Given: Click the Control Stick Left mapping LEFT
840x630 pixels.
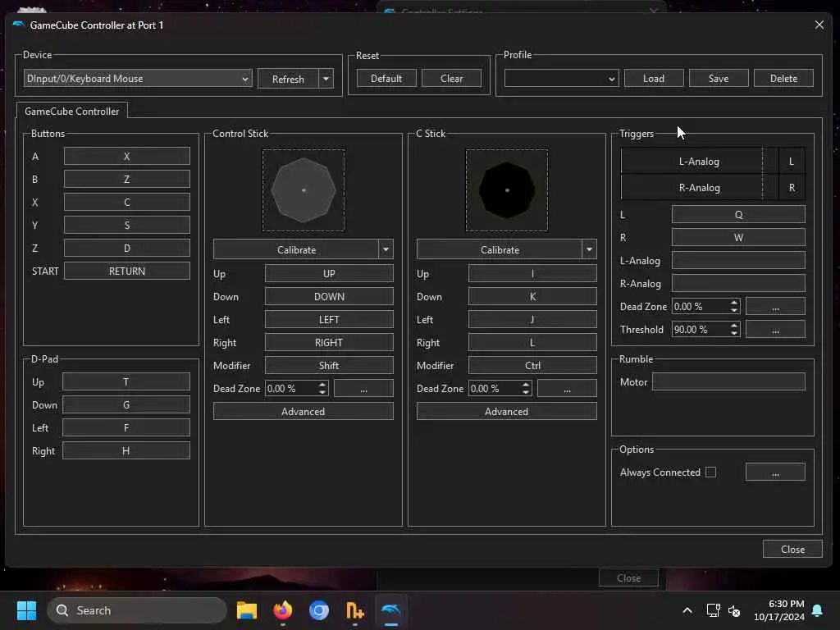Looking at the screenshot, I should point(329,319).
